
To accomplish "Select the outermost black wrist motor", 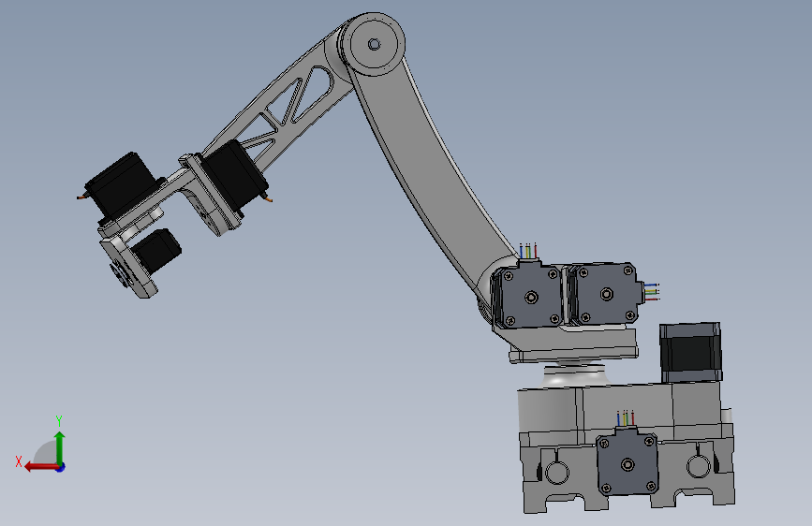I will (122, 183).
